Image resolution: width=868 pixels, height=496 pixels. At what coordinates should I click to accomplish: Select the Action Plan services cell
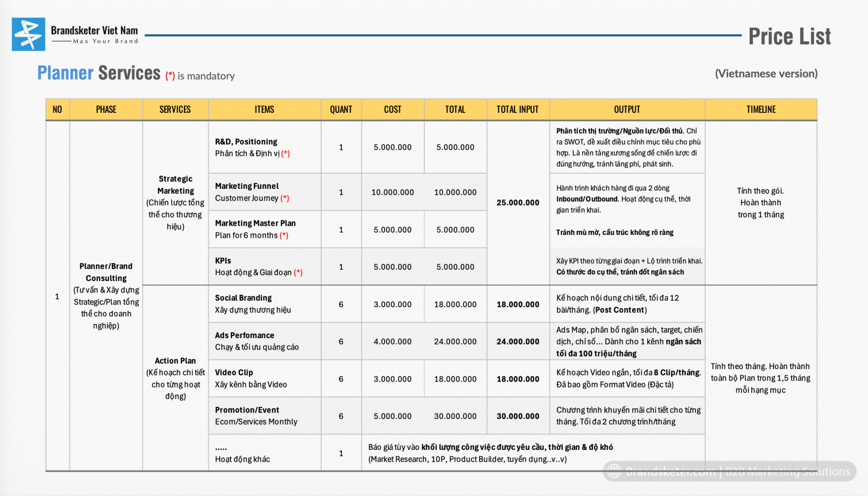tap(175, 378)
